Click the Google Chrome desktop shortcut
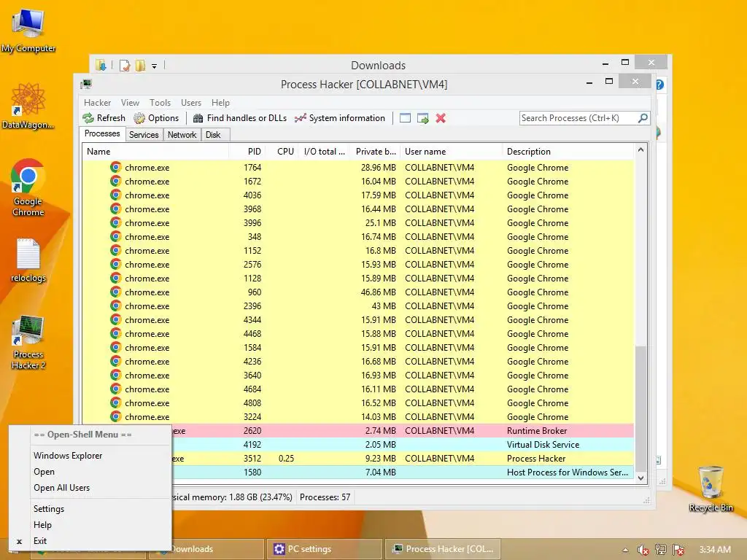Image resolution: width=747 pixels, height=560 pixels. click(x=28, y=187)
